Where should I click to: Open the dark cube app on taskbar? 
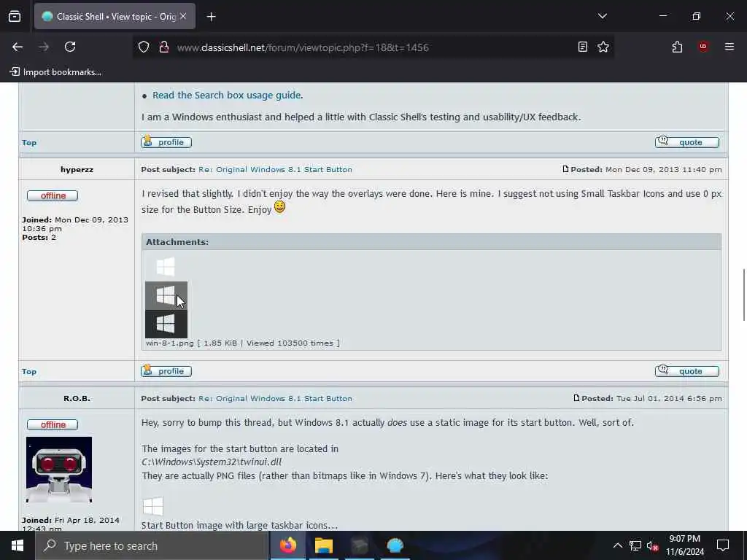(x=359, y=545)
